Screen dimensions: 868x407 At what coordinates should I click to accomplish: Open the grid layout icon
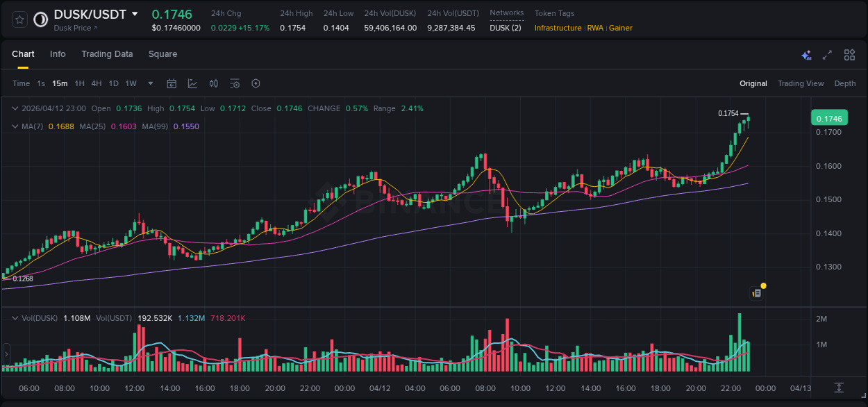(x=849, y=54)
